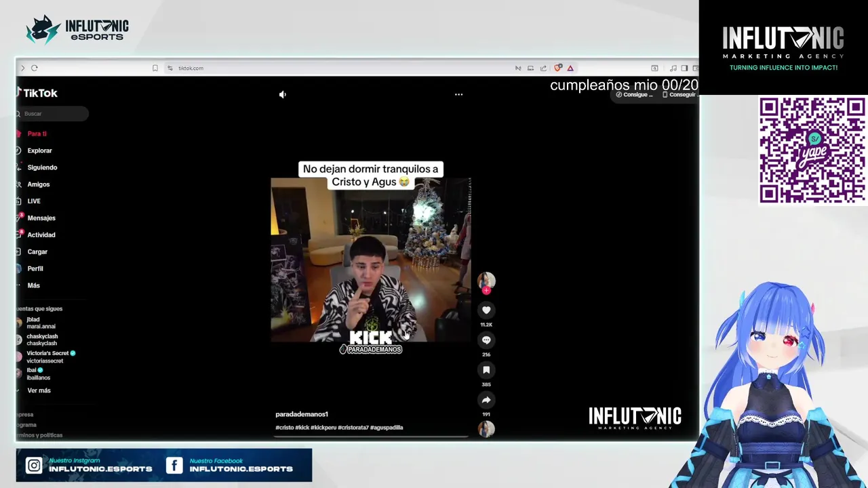Open the LIVE section
This screenshot has width=868, height=488.
[28, 201]
